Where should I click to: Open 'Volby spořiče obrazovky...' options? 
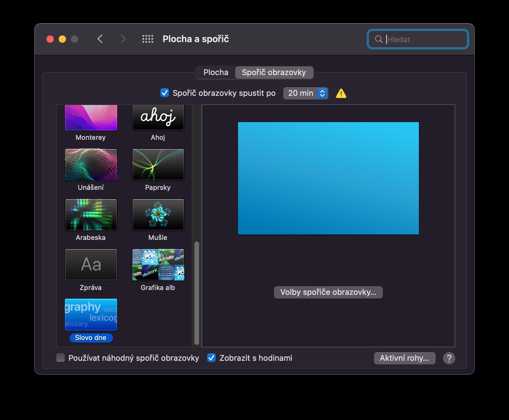[x=328, y=292]
